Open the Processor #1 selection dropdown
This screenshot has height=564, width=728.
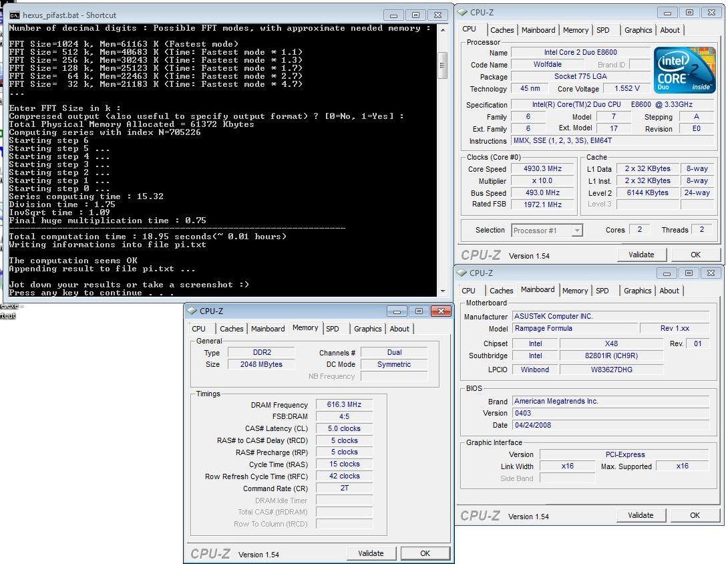click(547, 231)
